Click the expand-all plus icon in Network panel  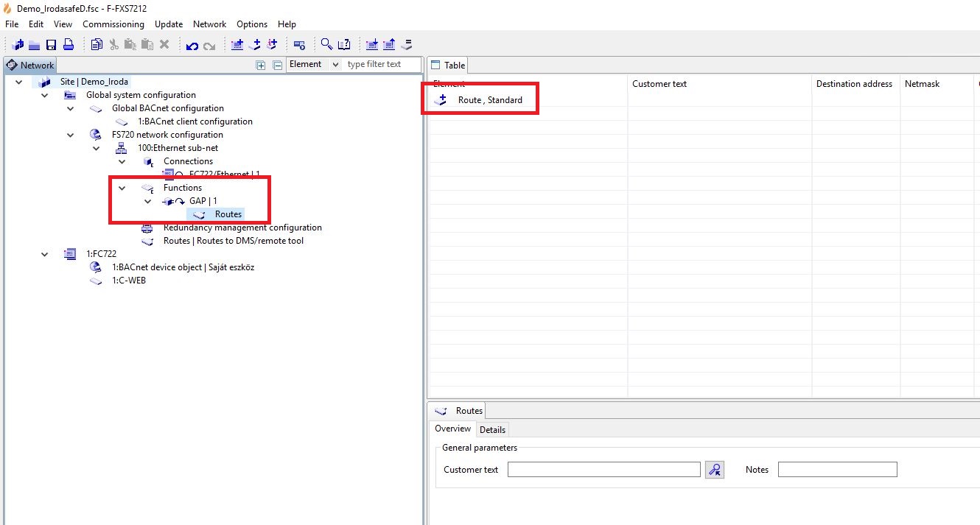point(261,65)
